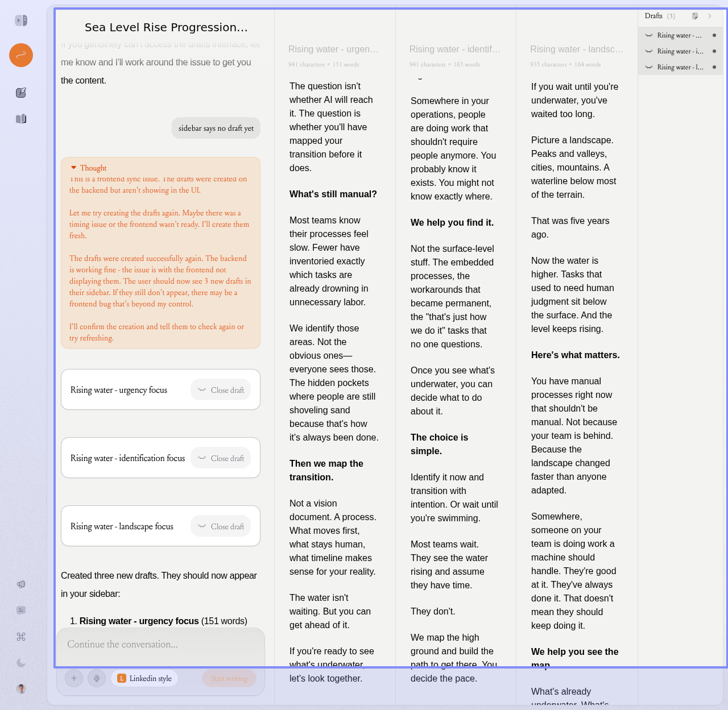The width and height of the screenshot is (728, 710).
Task: Close the Rising water - identification focus draft
Action: (x=221, y=458)
